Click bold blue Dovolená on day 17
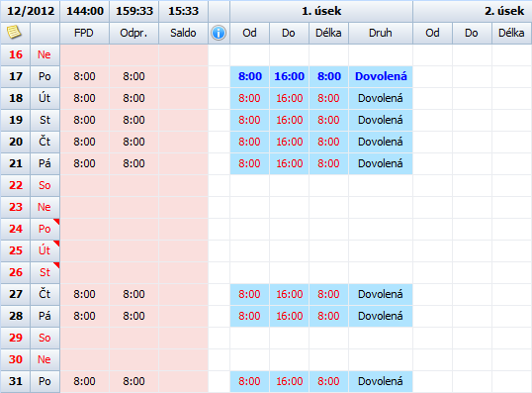Viewport: 532px width, 393px height. point(381,76)
